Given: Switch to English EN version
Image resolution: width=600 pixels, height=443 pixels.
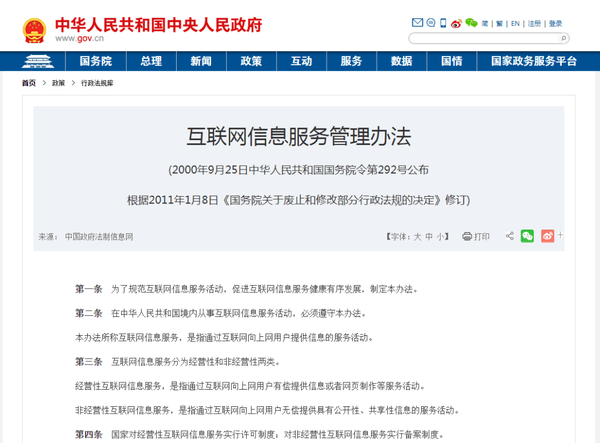Looking at the screenshot, I should click(x=515, y=24).
